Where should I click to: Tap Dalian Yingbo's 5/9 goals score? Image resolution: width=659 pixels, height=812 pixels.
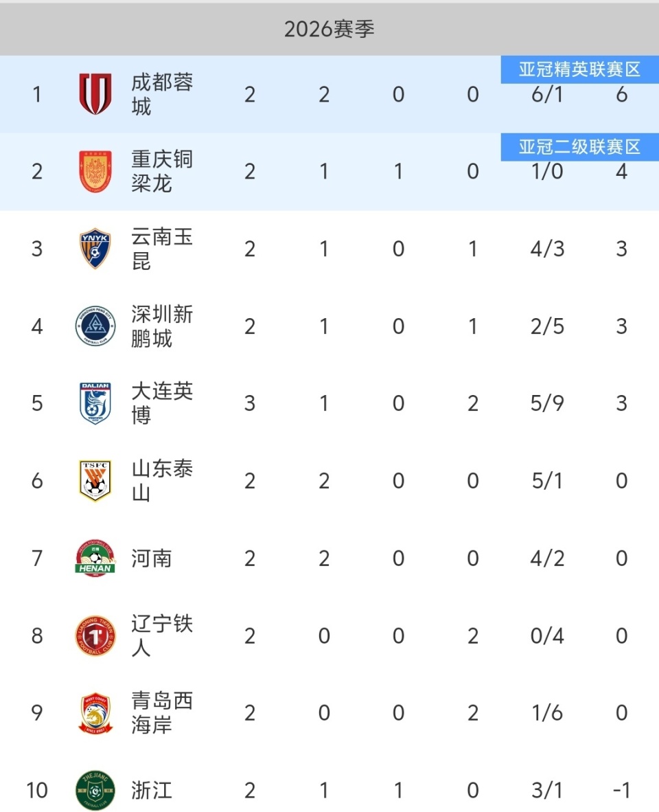[547, 403]
